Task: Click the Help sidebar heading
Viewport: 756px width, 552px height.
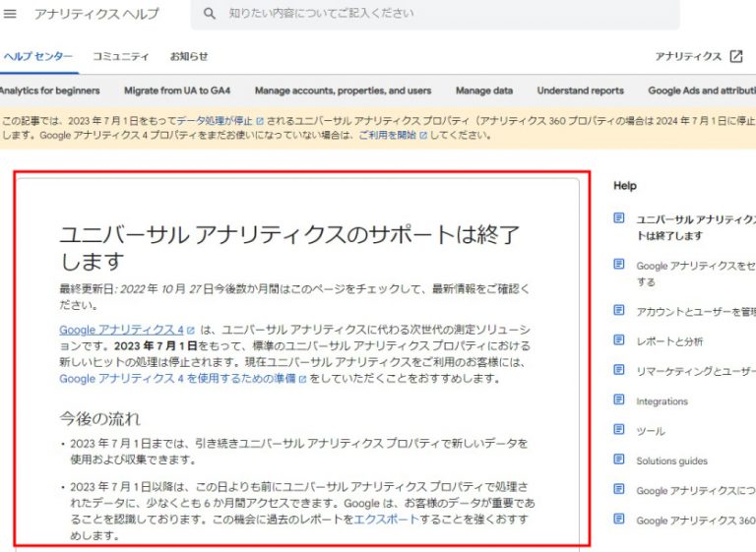Action: pyautogui.click(x=625, y=186)
